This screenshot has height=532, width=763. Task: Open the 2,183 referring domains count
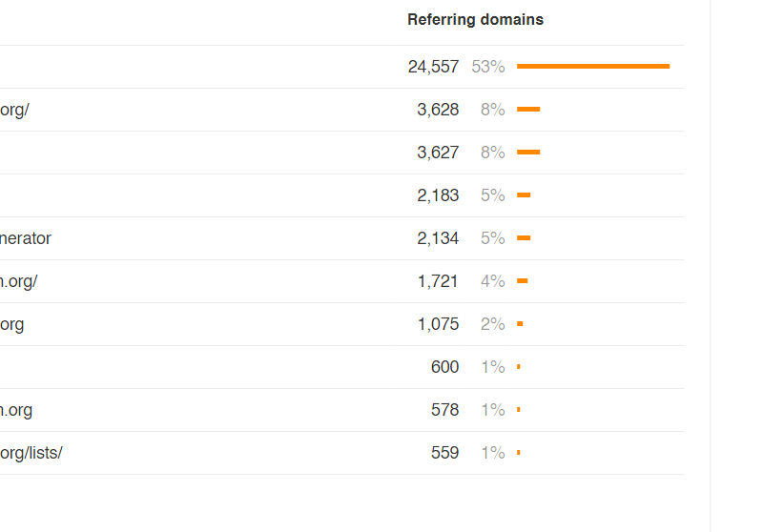click(438, 195)
